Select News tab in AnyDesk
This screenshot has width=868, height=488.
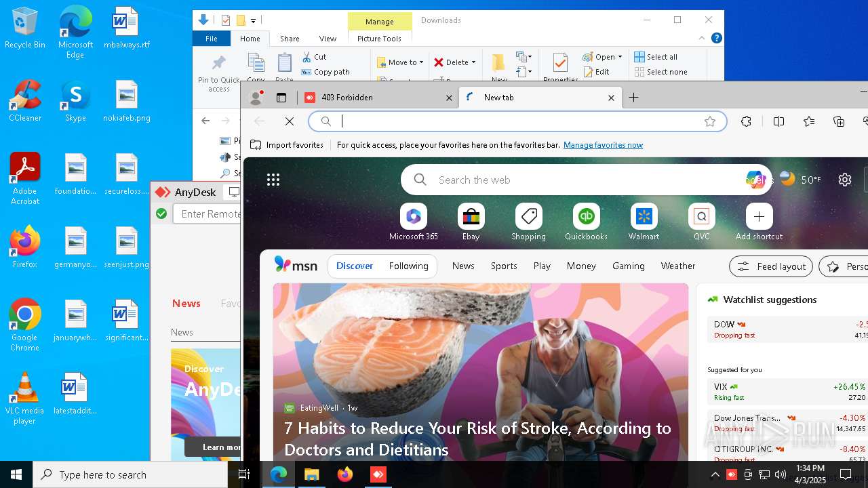[186, 304]
